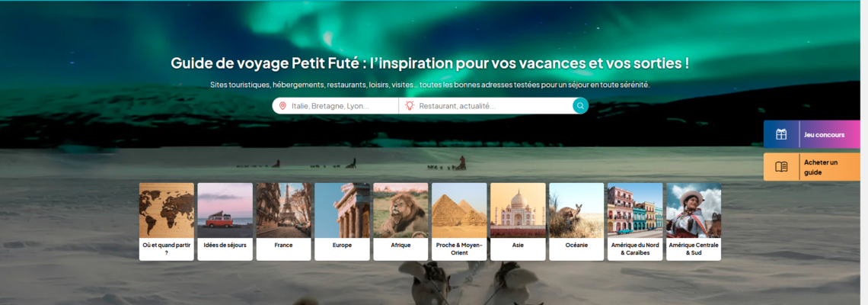
Task: Open the Europe temple columns card
Action: click(342, 222)
